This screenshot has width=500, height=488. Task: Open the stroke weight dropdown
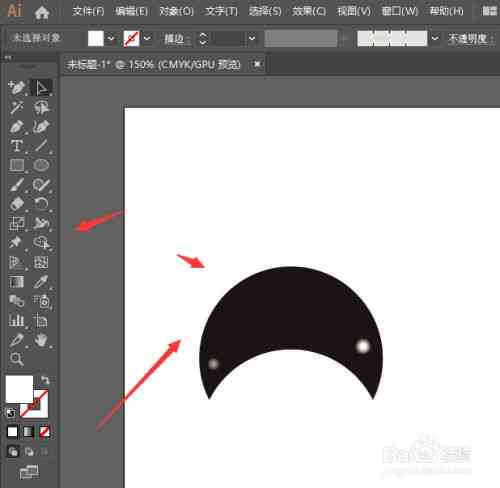(252, 39)
